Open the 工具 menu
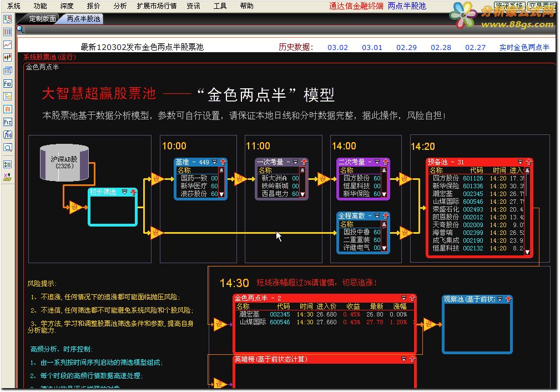The height and width of the screenshot is (392, 560). click(220, 6)
